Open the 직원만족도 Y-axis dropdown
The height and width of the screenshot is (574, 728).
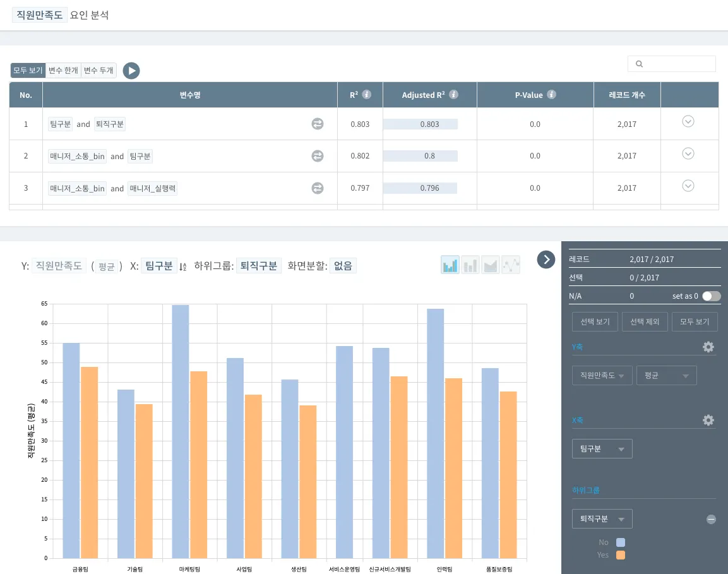point(602,376)
